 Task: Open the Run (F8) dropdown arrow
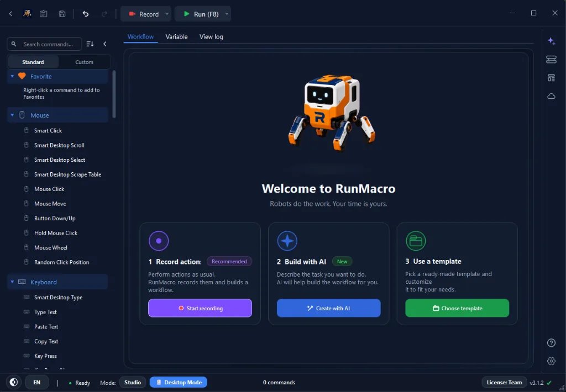point(227,14)
